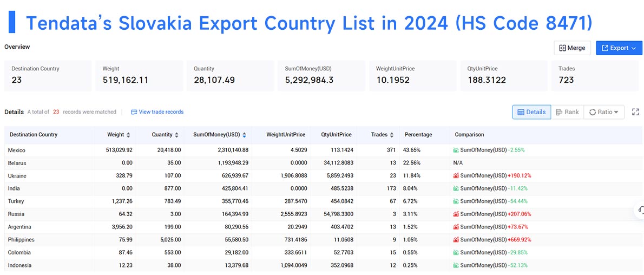Click Russia's +207.06% comparison value
The width and height of the screenshot is (644, 275).
tap(520, 214)
